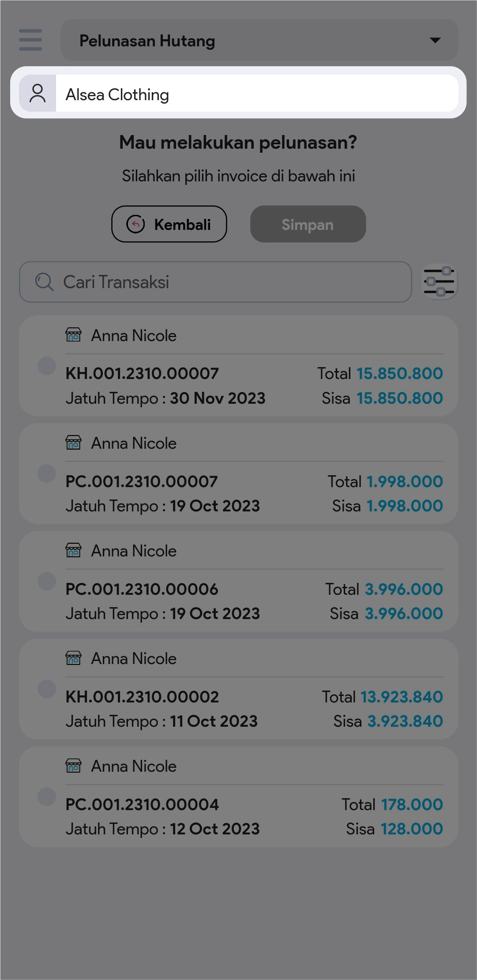The width and height of the screenshot is (477, 980).
Task: Select invoice KH.001.2310.00007 radio button
Action: point(47,366)
